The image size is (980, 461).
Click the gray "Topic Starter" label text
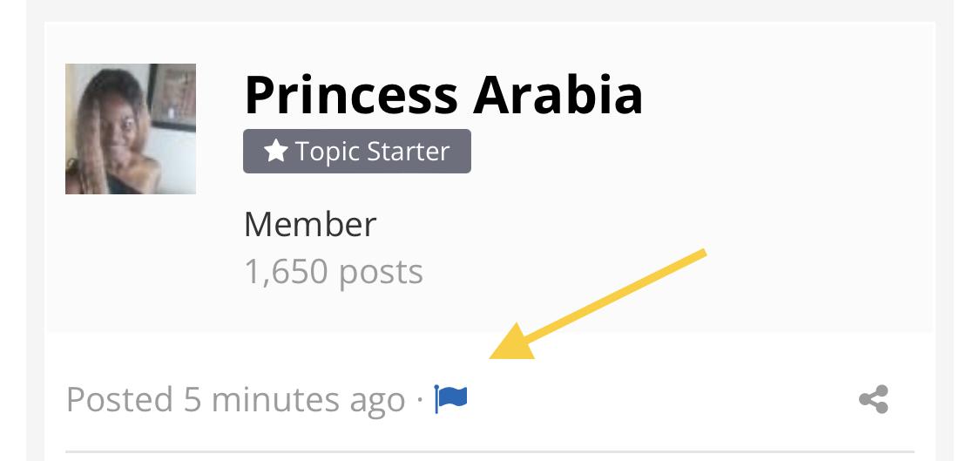coord(372,152)
